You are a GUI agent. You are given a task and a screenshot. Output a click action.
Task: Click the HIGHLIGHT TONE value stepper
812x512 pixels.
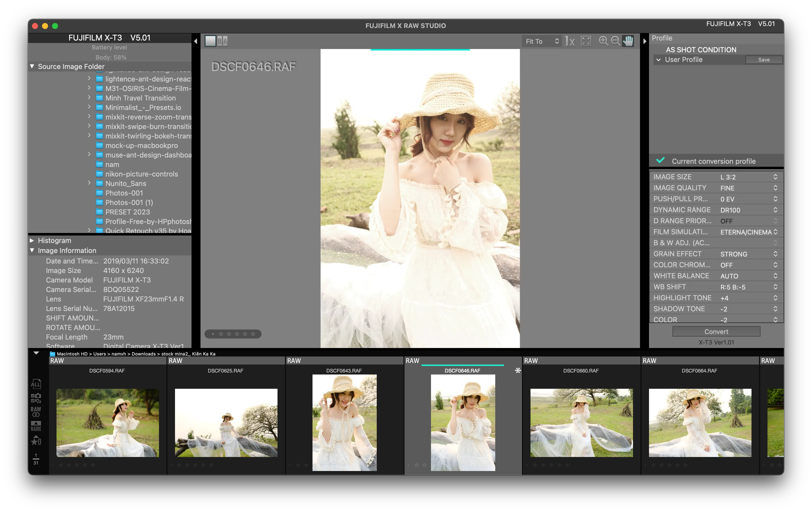775,298
